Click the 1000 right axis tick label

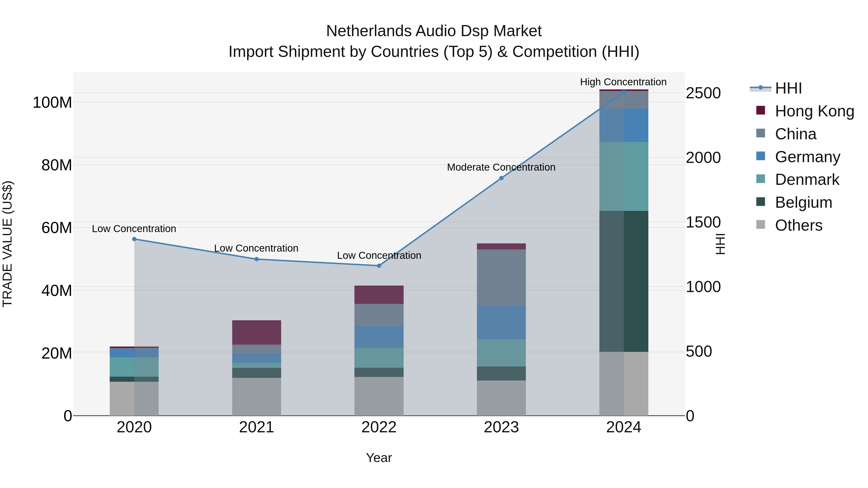[704, 287]
